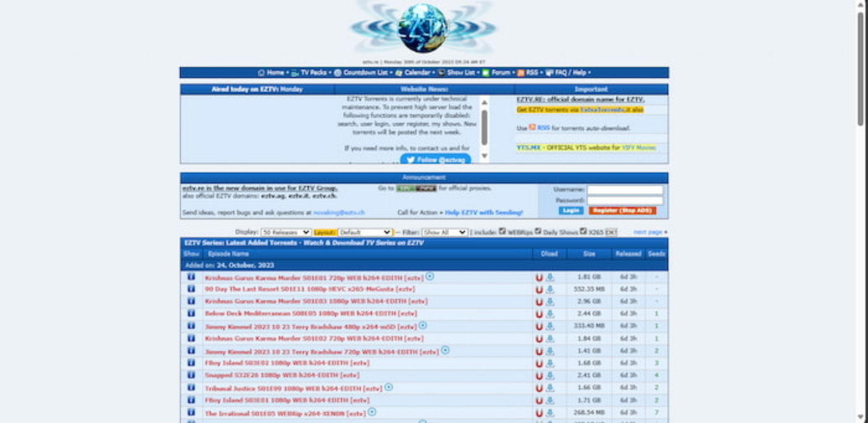Click Website News scrollbar down arrow
868x423 pixels.
tap(484, 156)
